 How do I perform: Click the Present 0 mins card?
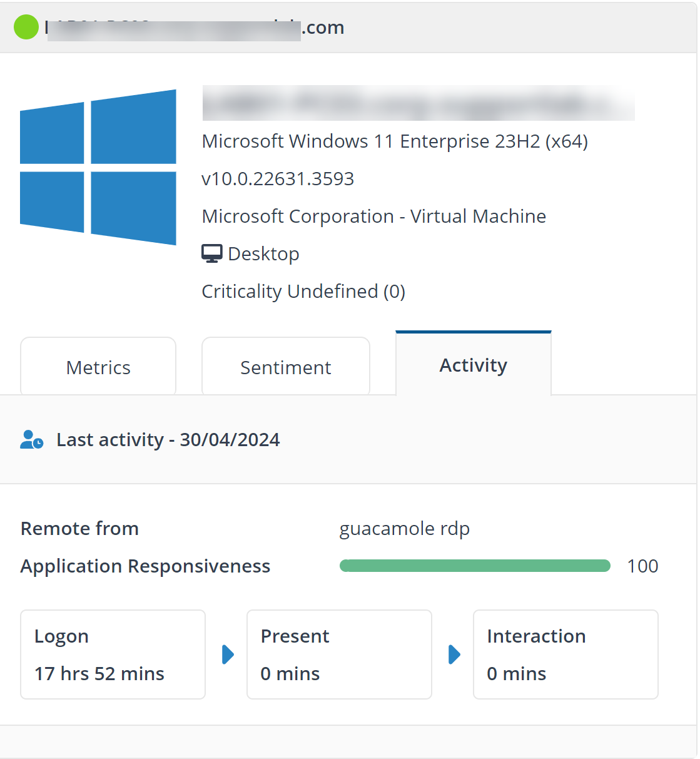(x=339, y=655)
